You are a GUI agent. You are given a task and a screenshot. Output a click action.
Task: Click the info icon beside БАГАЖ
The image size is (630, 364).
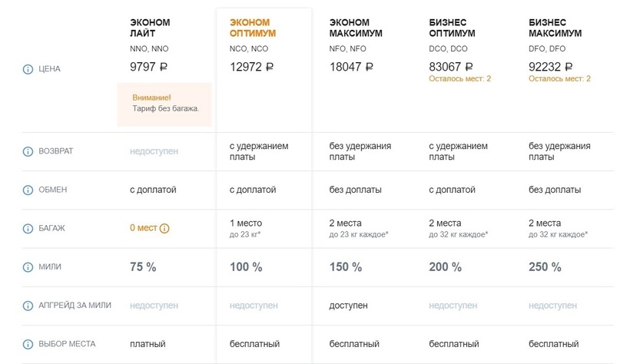pos(28,228)
